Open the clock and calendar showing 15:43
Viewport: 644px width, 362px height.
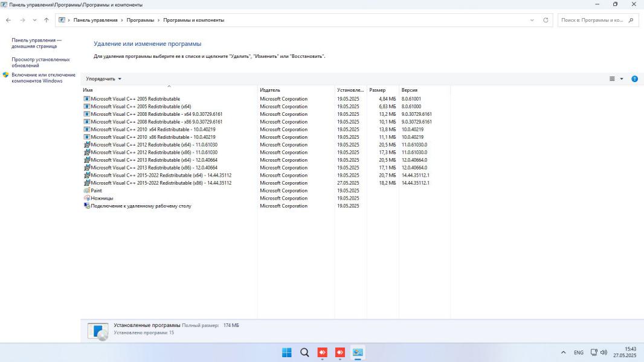click(x=625, y=352)
